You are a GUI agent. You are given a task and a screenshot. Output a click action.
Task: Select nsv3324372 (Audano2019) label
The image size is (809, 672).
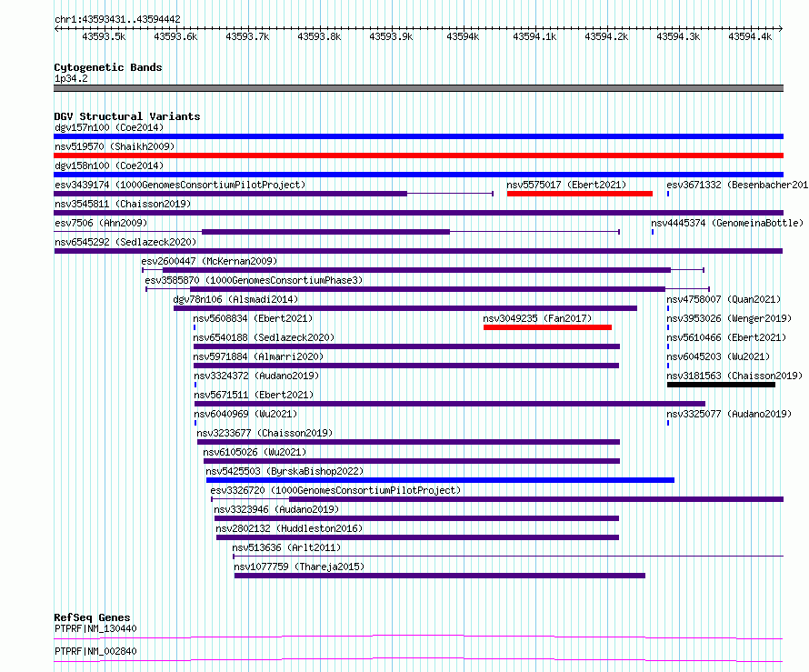tap(256, 376)
